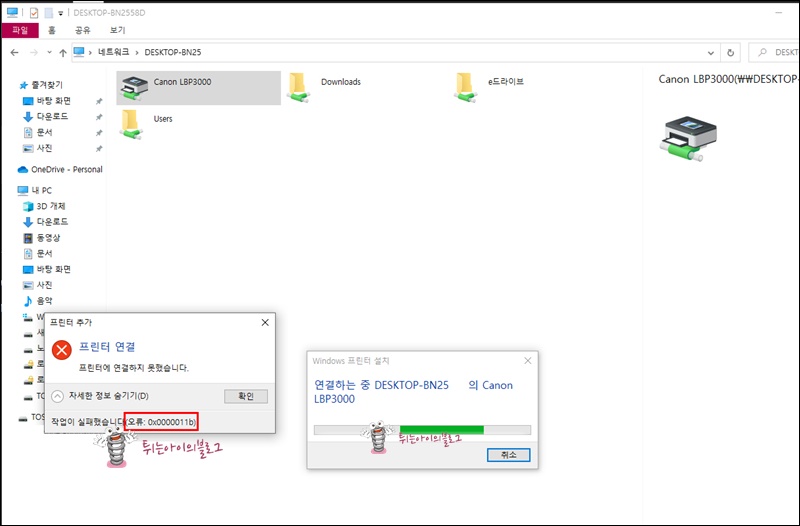Open the Users shared folder icon
Image resolution: width=800 pixels, height=526 pixels.
click(x=132, y=124)
